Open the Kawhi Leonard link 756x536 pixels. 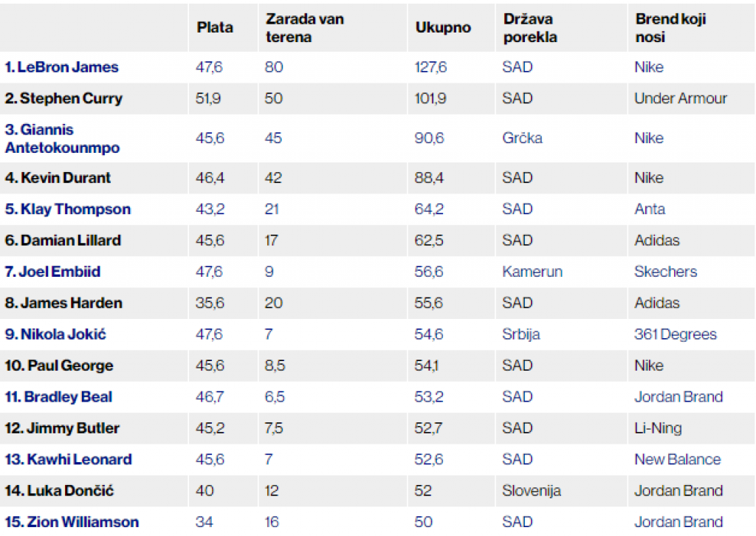point(69,459)
